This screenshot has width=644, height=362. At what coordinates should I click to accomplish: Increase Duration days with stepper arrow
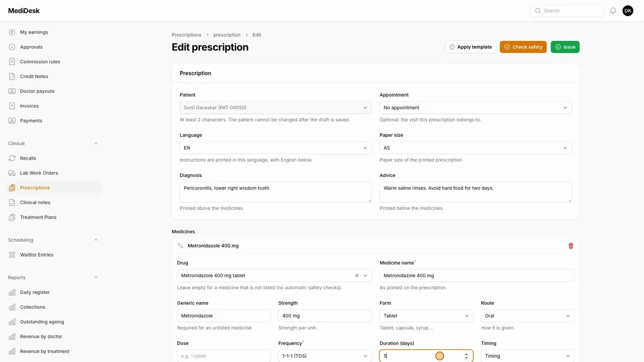click(466, 354)
